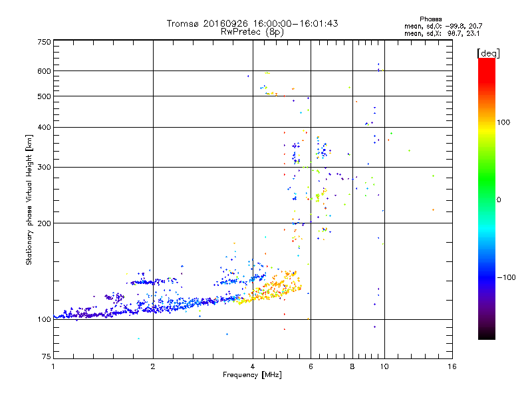532x399 pixels.
Task: Click the x-axis tick label '2'
Action: coord(153,366)
